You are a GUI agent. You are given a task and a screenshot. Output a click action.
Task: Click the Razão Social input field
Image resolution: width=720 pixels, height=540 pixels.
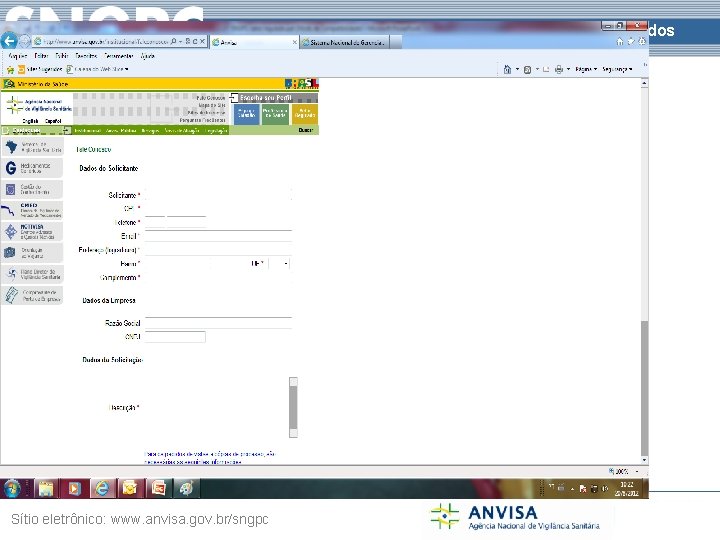point(218,323)
